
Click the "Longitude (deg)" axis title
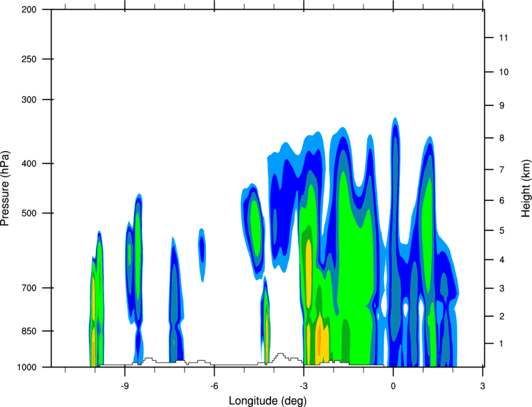pyautogui.click(x=268, y=401)
